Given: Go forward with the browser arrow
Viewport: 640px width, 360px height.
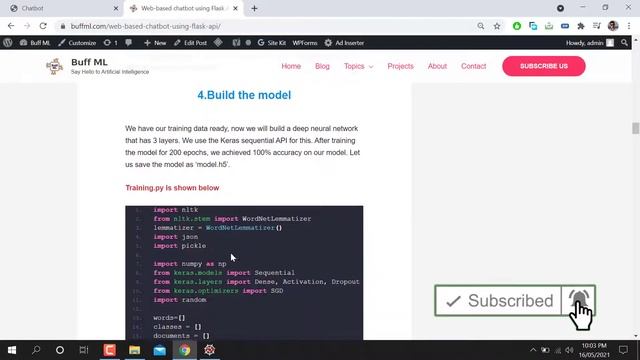Looking at the screenshot, I should point(27,26).
